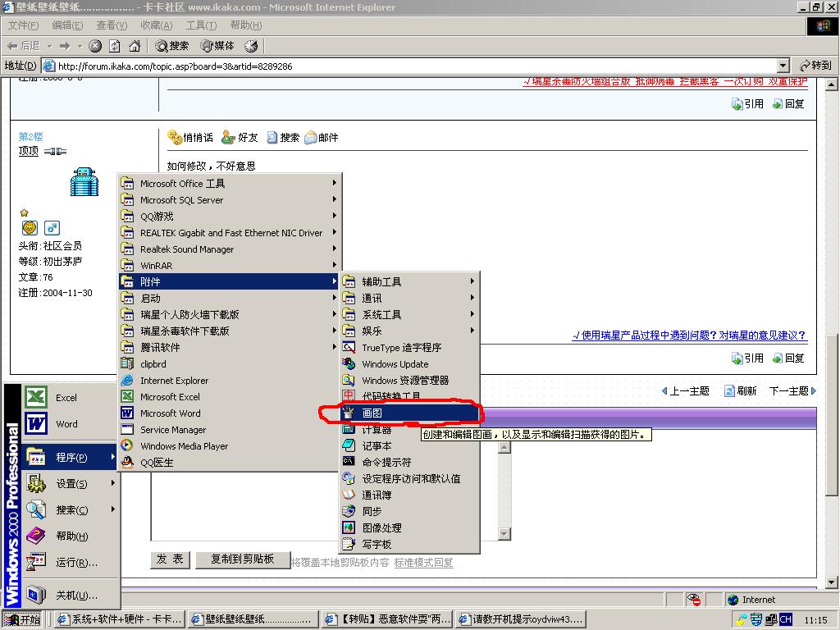
Task: Open Word shortcut in Start menu
Action: 69,424
